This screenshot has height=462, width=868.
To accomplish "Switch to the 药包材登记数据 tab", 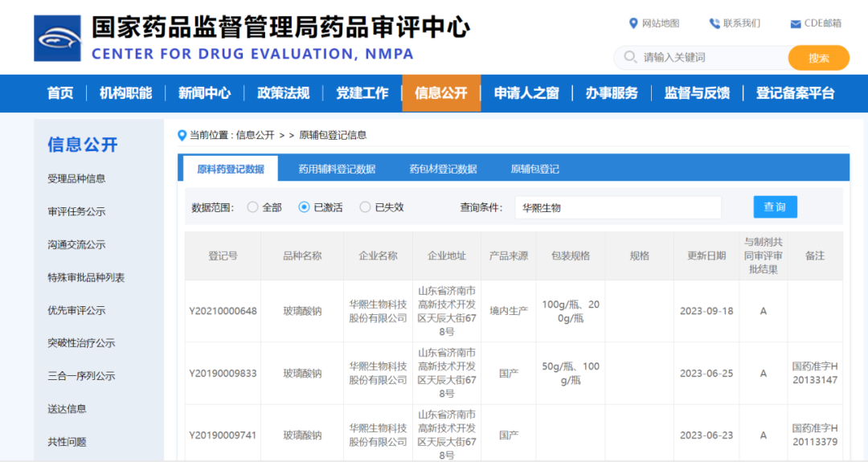I will [x=443, y=169].
